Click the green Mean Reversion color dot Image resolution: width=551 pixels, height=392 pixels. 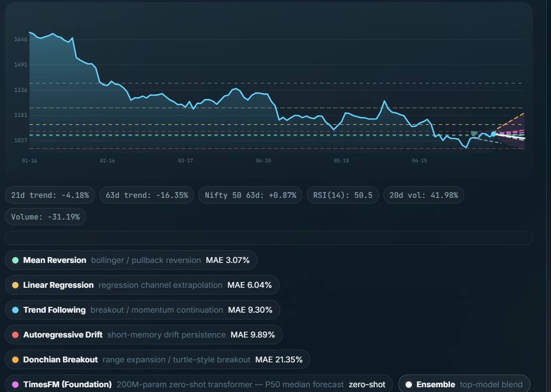[15, 260]
